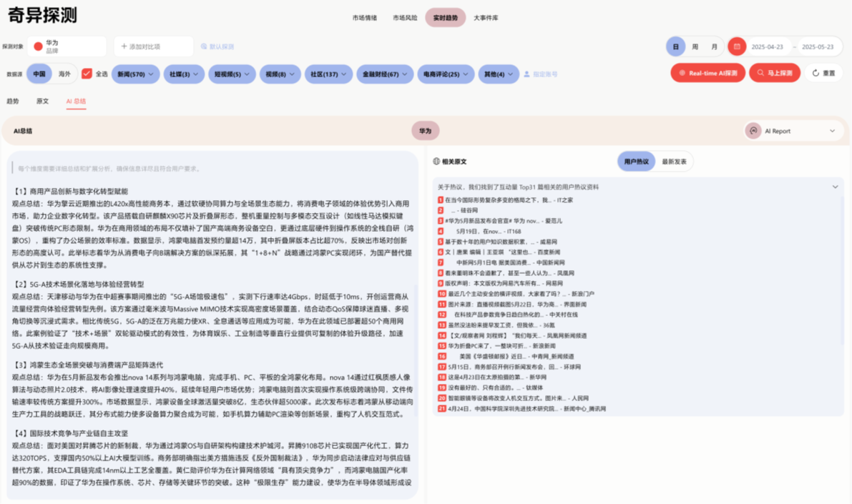
Task: Click the start date field 2025-04-23
Action: pyautogui.click(x=767, y=46)
